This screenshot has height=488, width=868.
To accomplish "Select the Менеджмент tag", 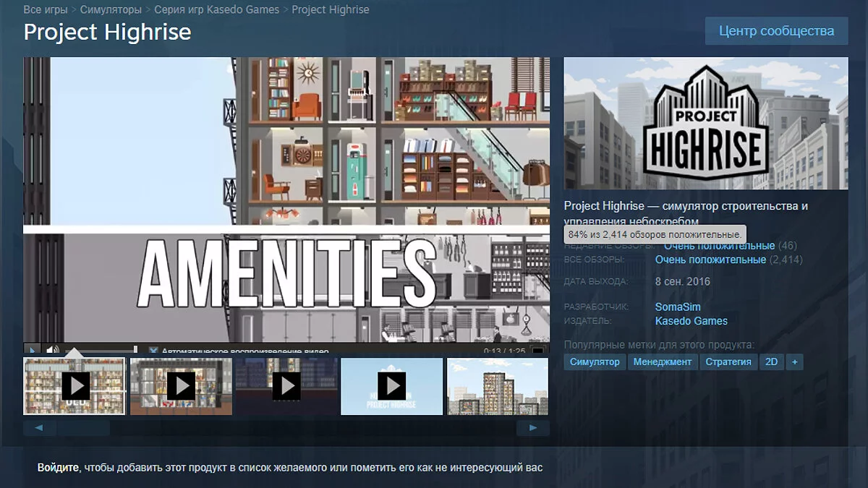I will click(x=663, y=361).
